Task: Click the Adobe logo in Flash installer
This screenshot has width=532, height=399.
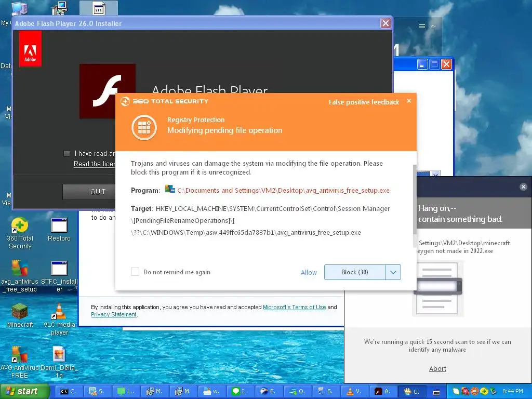Action: 30,48
